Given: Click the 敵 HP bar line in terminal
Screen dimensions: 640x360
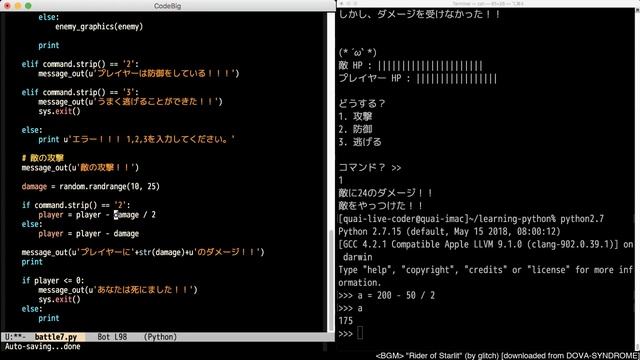Looking at the screenshot, I should tap(411, 65).
